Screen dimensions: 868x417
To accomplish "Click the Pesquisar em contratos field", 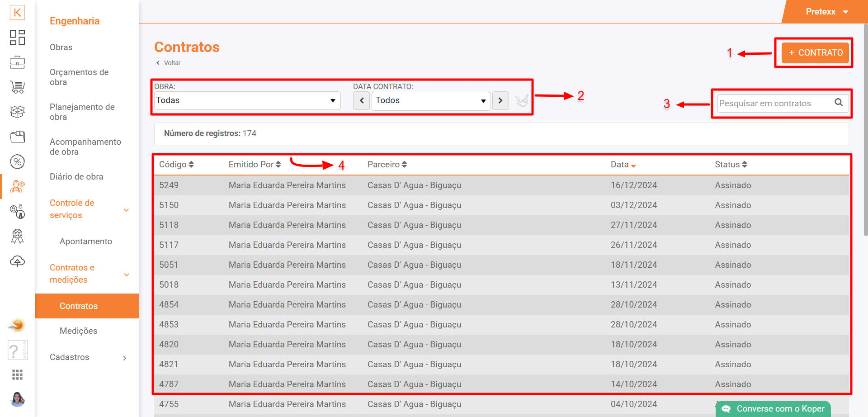I will (774, 104).
